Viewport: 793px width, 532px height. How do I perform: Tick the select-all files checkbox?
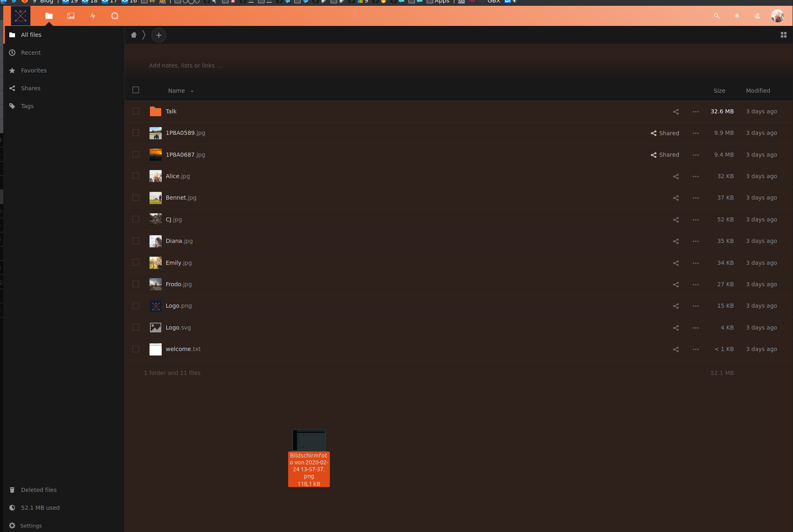coord(136,90)
